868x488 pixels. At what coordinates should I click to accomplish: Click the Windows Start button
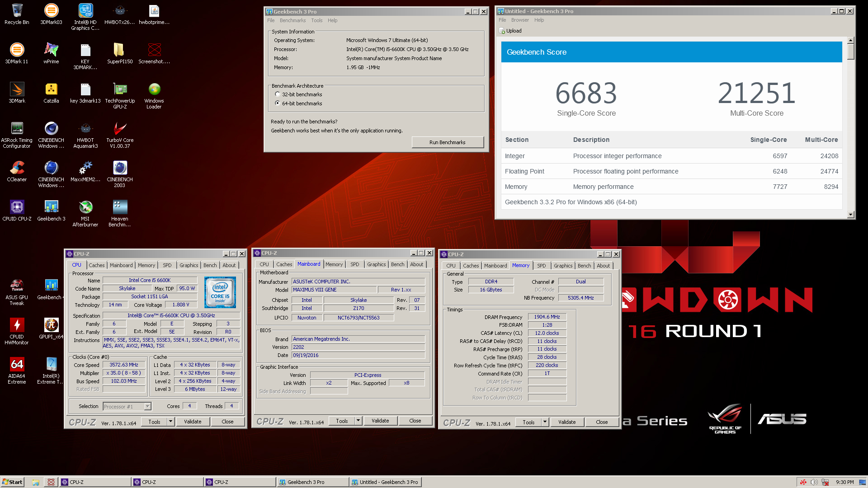[x=12, y=482]
